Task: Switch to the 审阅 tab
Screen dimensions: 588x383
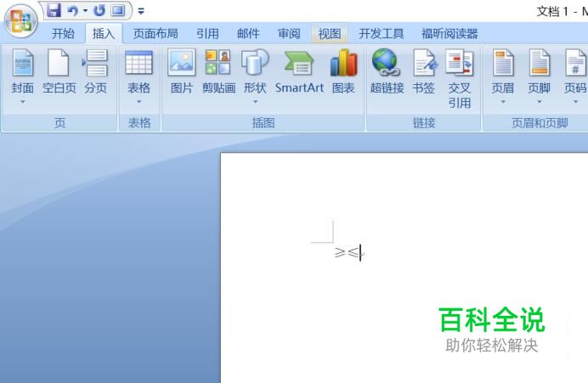Action: pyautogui.click(x=289, y=34)
